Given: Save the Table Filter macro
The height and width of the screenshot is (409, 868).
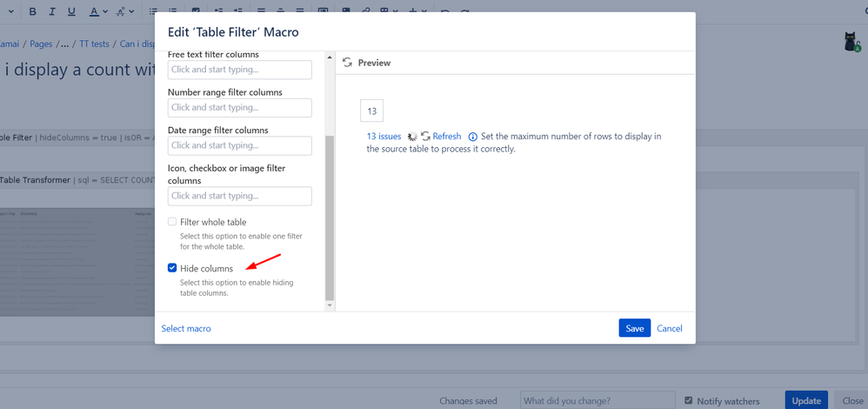Looking at the screenshot, I should point(634,328).
